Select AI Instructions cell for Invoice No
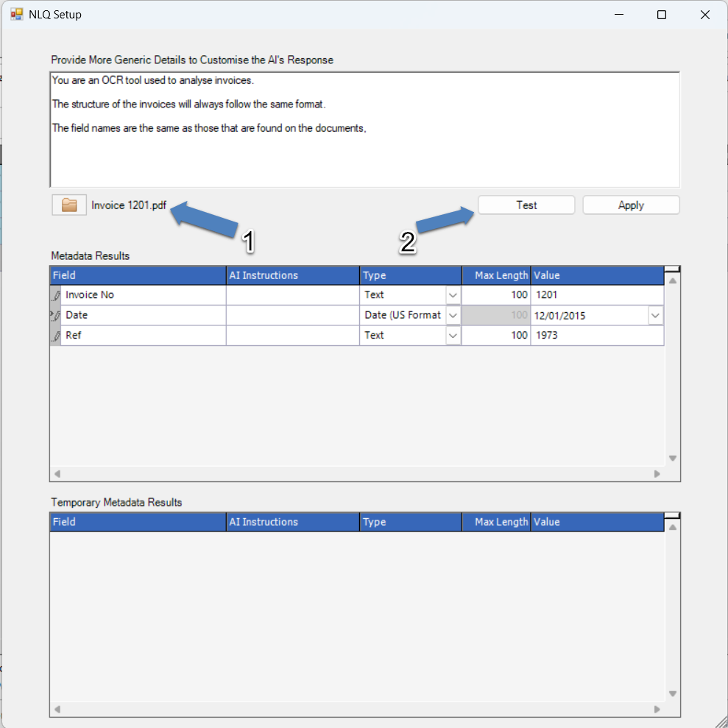Image resolution: width=728 pixels, height=728 pixels. pos(292,295)
